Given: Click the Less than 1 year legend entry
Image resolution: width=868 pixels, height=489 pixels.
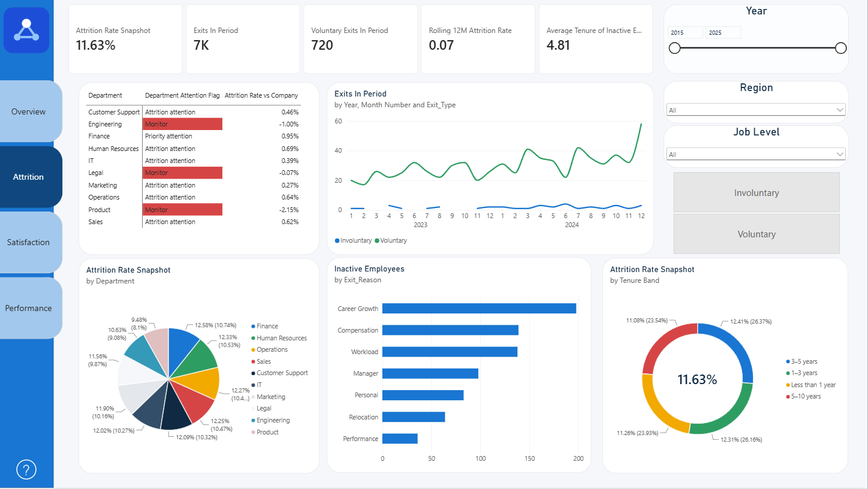Looking at the screenshot, I should point(811,385).
